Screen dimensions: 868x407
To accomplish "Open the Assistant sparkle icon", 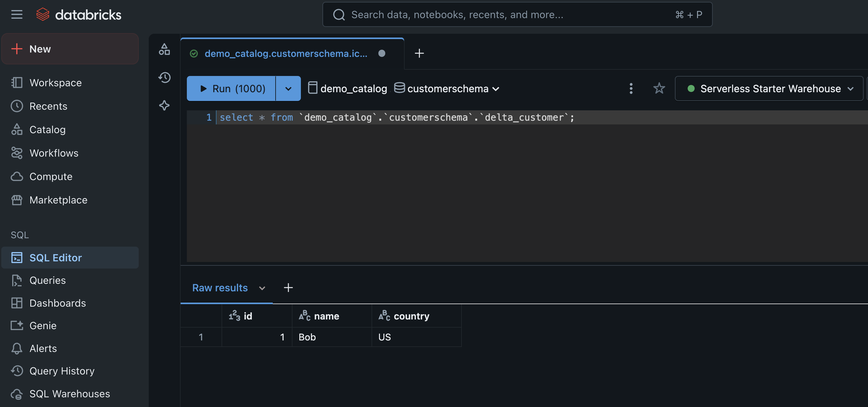I will (164, 106).
